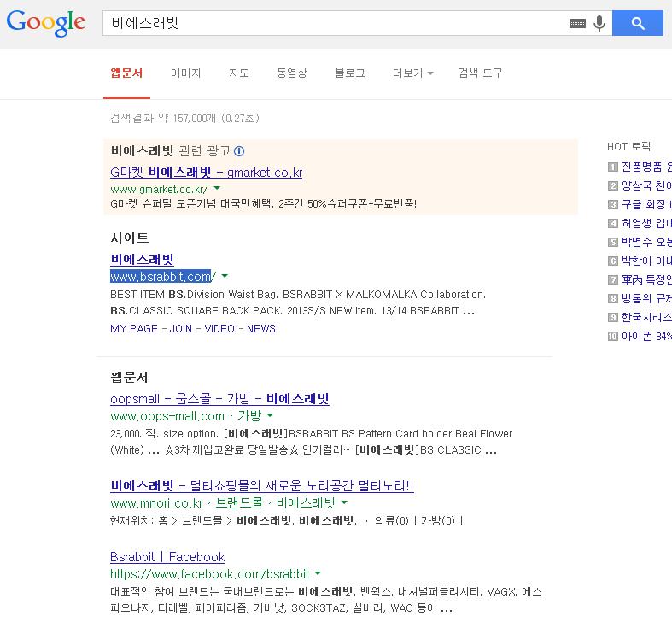Click ad info icon next to 관련 광고
Viewport: 672px width, 622px height.
(x=239, y=151)
